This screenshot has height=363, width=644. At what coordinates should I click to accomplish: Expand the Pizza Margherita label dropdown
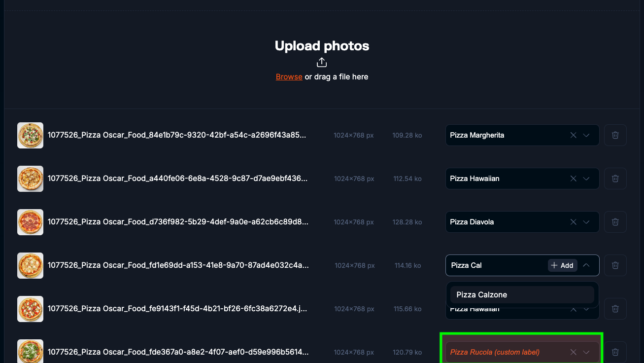coord(586,135)
